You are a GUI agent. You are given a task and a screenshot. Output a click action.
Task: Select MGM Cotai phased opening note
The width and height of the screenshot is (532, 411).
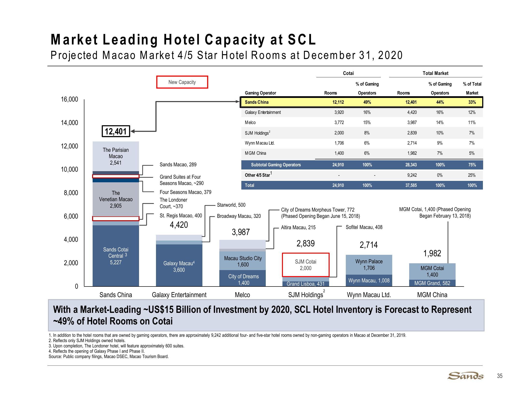pos(435,213)
